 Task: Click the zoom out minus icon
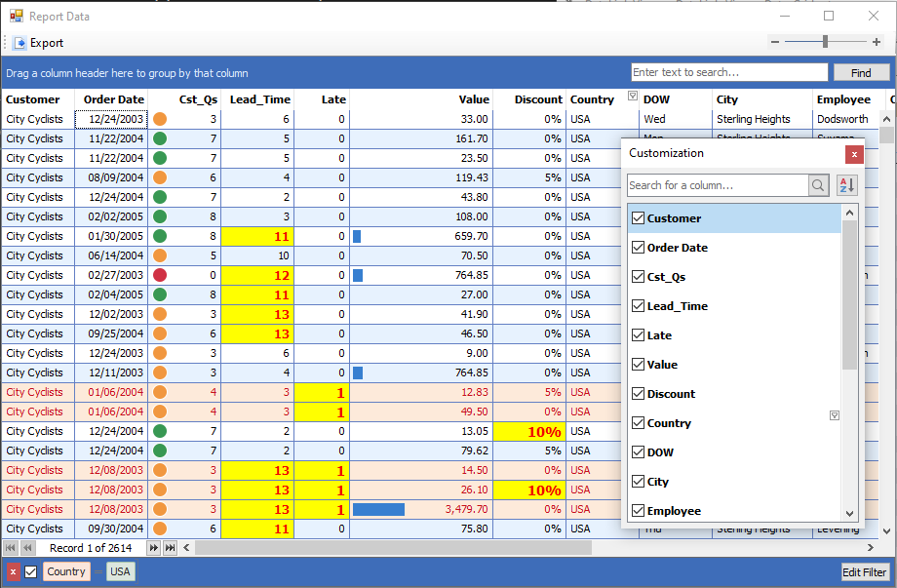[x=775, y=42]
